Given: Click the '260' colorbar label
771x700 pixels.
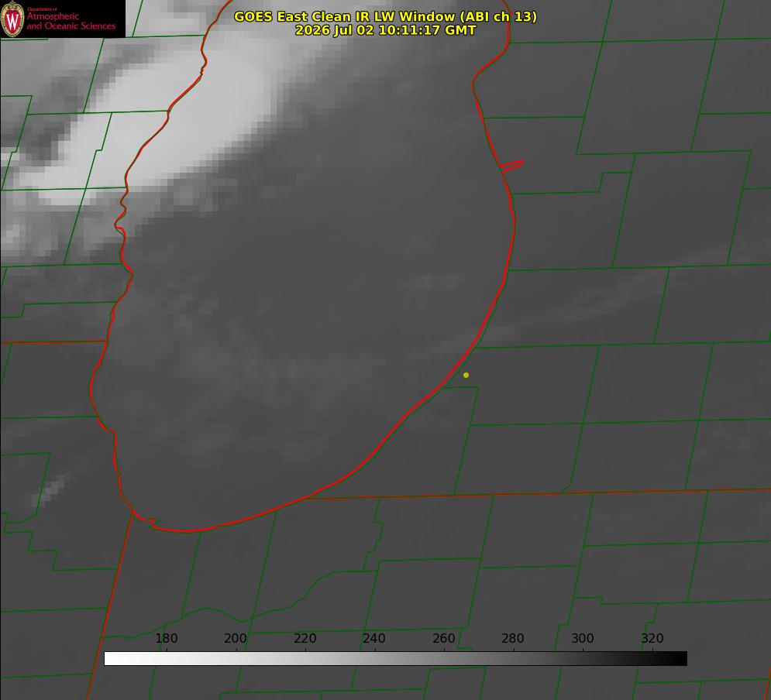Looking at the screenshot, I should click(443, 638).
